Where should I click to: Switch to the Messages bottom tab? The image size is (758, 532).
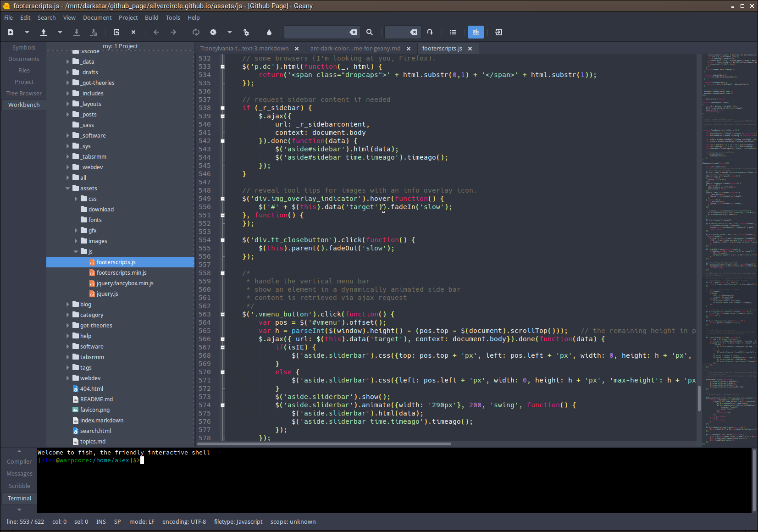[19, 473]
